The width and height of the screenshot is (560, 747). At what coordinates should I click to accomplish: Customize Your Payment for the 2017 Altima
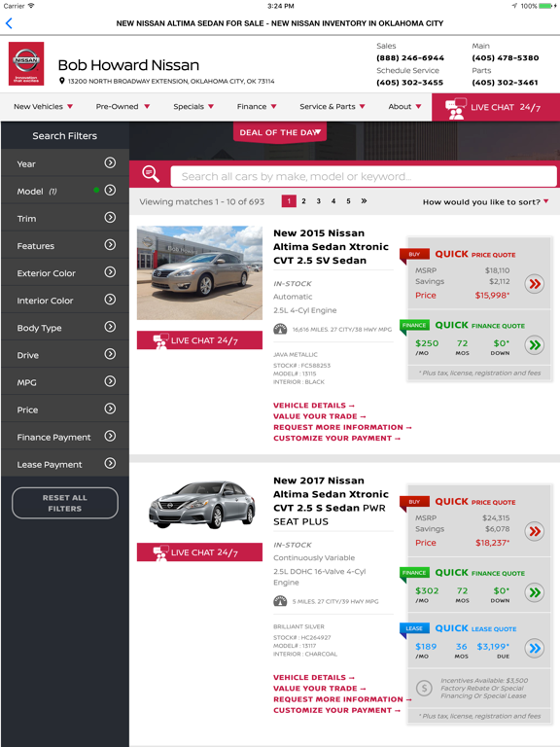click(x=336, y=710)
